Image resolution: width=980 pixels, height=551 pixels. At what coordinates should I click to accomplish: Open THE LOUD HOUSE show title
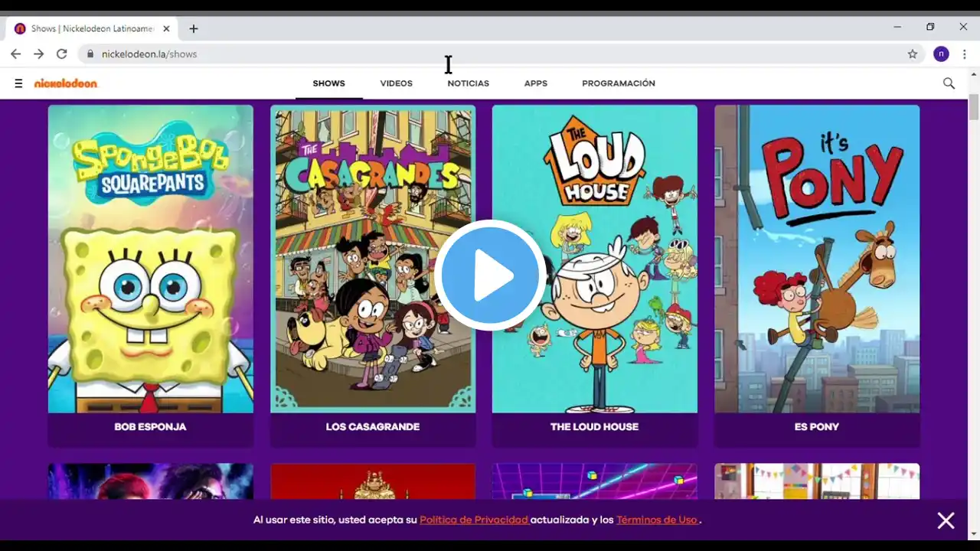coord(595,427)
